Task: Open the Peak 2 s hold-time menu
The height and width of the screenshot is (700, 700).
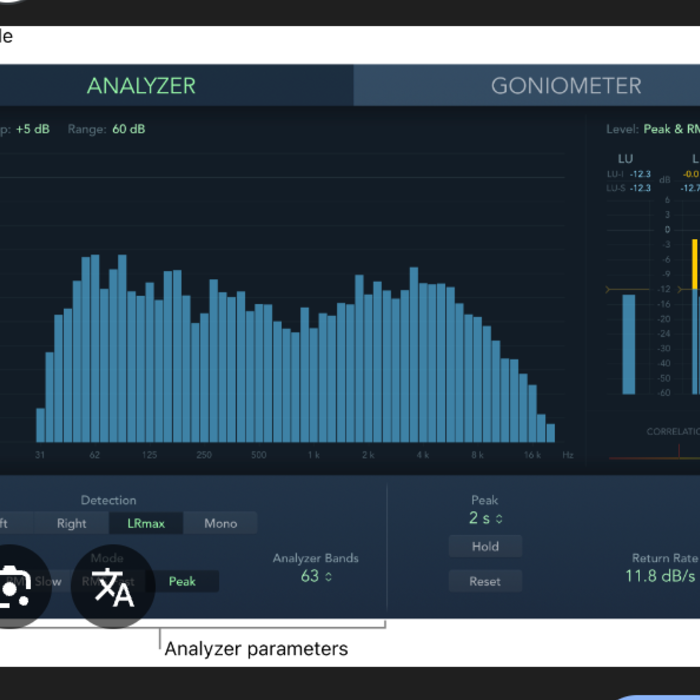Action: click(x=485, y=518)
